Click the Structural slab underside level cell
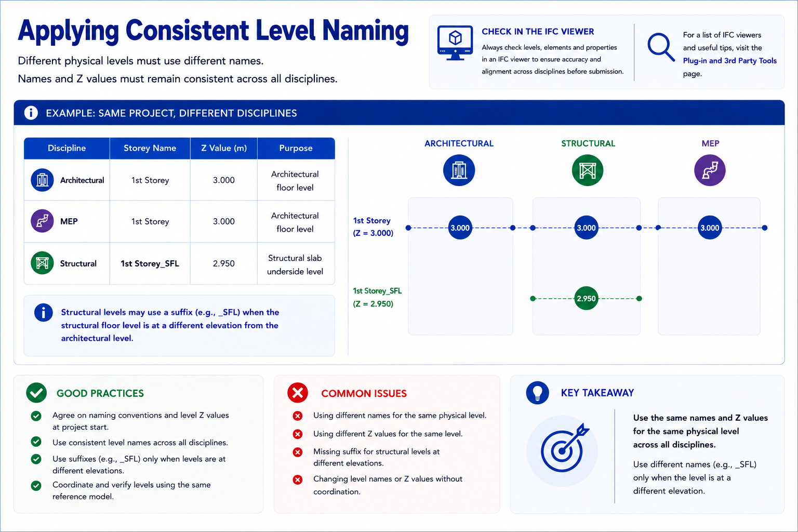 coord(295,264)
